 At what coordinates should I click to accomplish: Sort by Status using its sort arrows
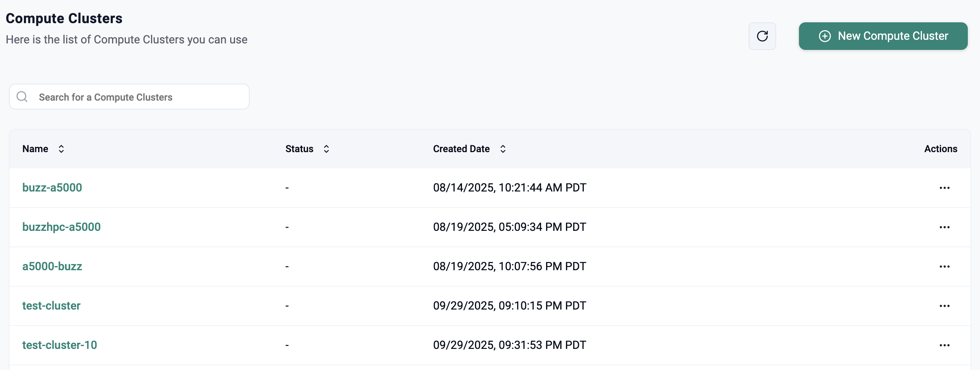[x=326, y=149]
